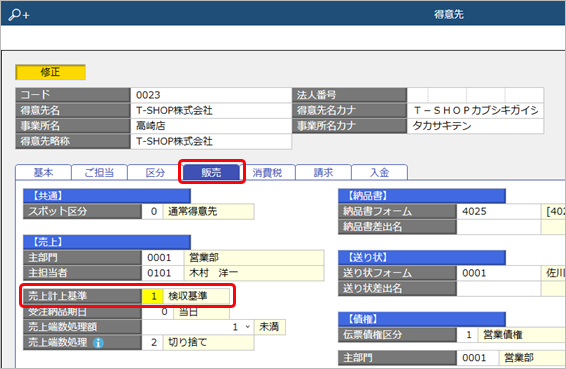This screenshot has width=566, height=369.
Task: Edit the 得意先名 field T-SHOP株式会社
Action: point(211,110)
